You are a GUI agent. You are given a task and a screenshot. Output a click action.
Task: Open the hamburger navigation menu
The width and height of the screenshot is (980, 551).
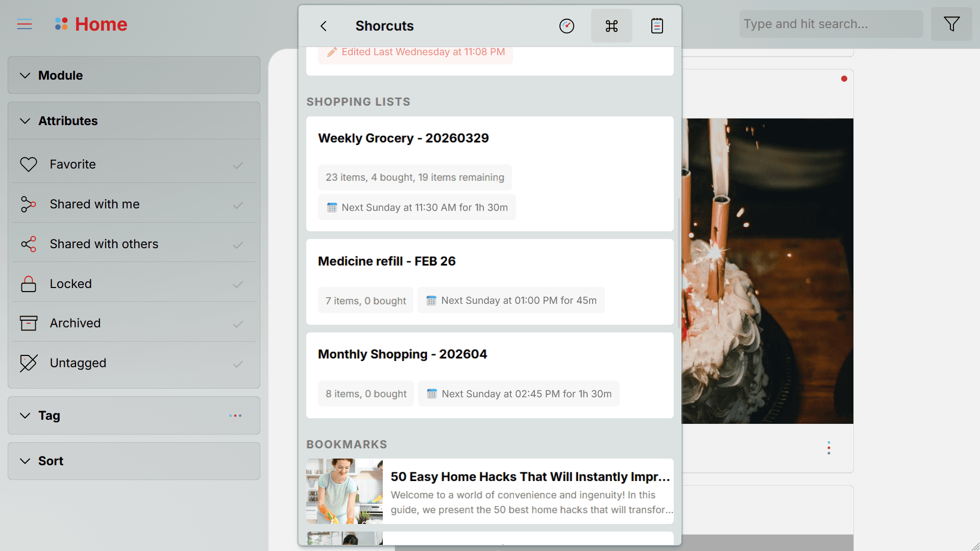click(24, 24)
